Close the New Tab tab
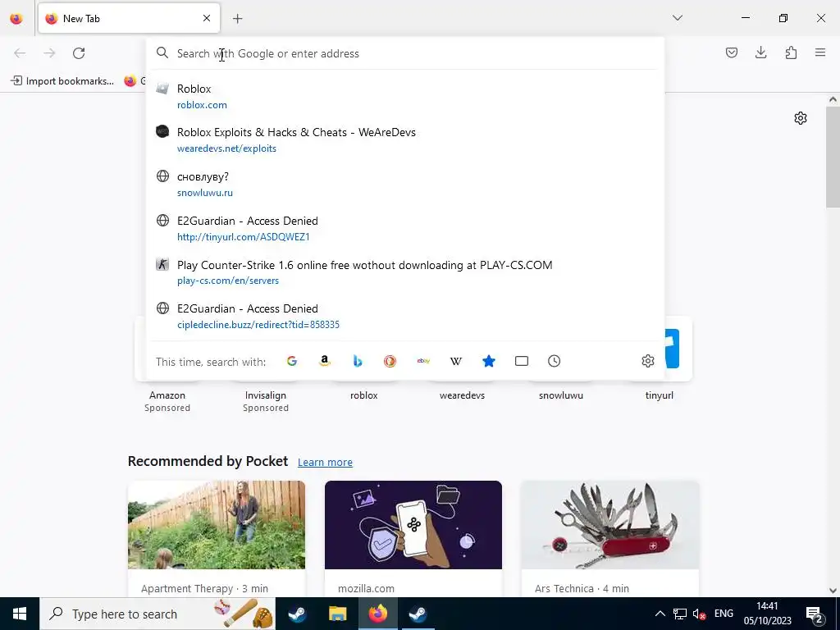 click(x=207, y=18)
